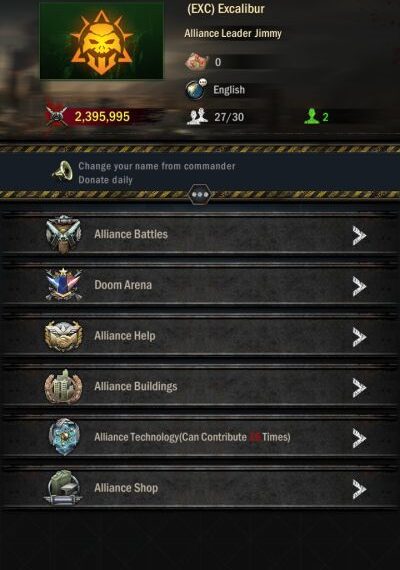The height and width of the screenshot is (570, 400).
Task: Open Alliance Shop via its chevron arrow
Action: 359,489
